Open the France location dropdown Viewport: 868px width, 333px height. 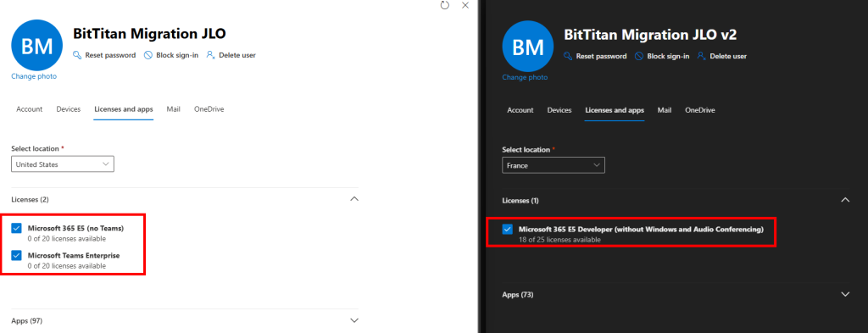coord(553,165)
